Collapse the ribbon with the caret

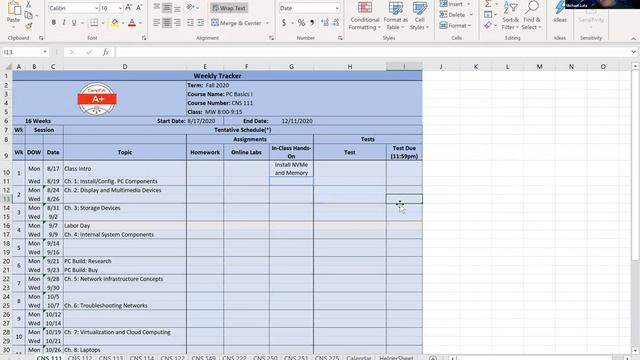click(633, 38)
